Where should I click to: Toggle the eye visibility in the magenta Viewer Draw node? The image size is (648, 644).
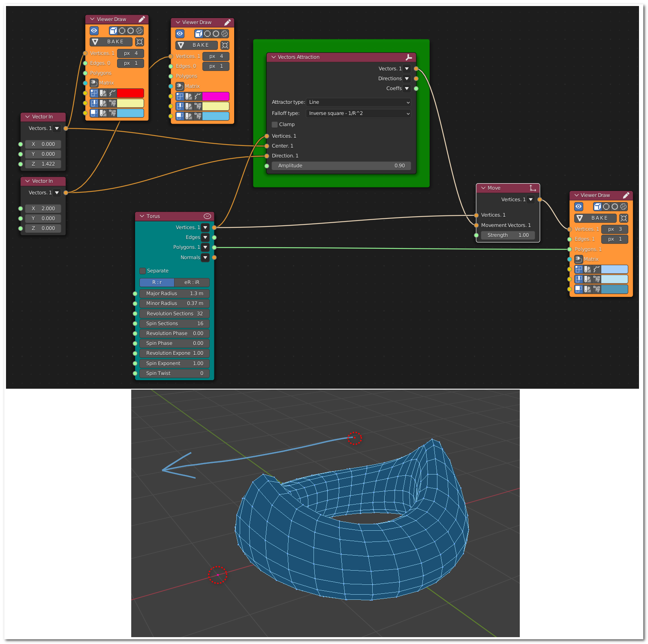pyautogui.click(x=180, y=33)
